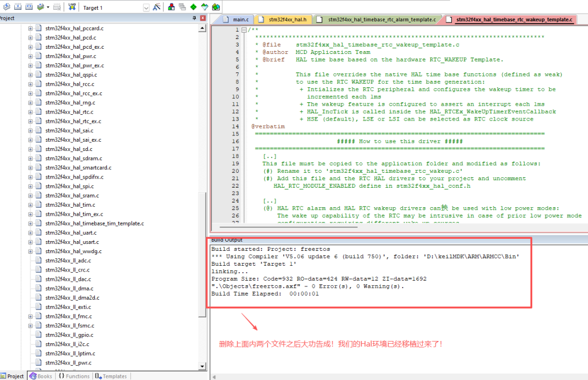Viewport: 588px width, 380px height.
Task: Switch to the stm32f4xx_hal.h tab
Action: click(284, 20)
